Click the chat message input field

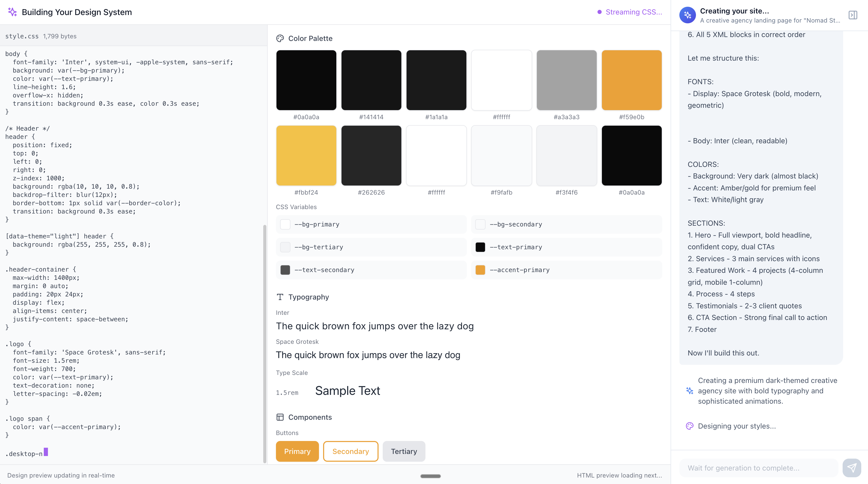[x=758, y=468]
